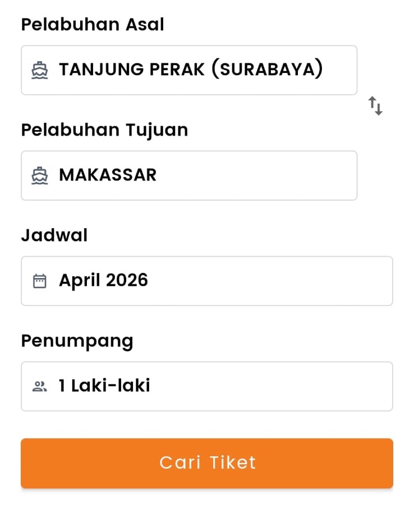This screenshot has width=414, height=532.
Task: Click the Penumpang section label
Action: click(x=77, y=340)
